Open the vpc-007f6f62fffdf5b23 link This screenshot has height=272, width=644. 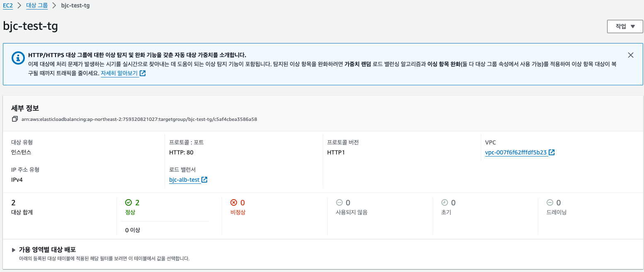pos(516,152)
